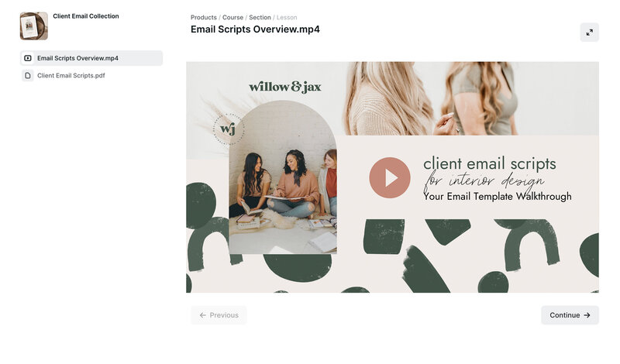Image resolution: width=620 pixels, height=364 pixels.
Task: Go to Course breadcrumb
Action: coord(232,17)
